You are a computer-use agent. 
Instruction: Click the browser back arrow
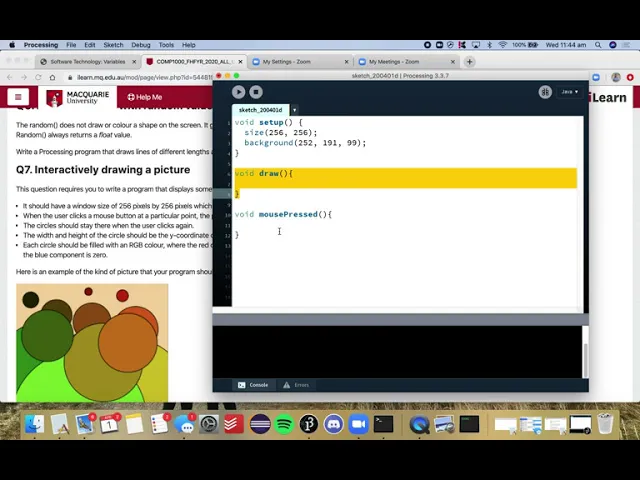[10, 77]
